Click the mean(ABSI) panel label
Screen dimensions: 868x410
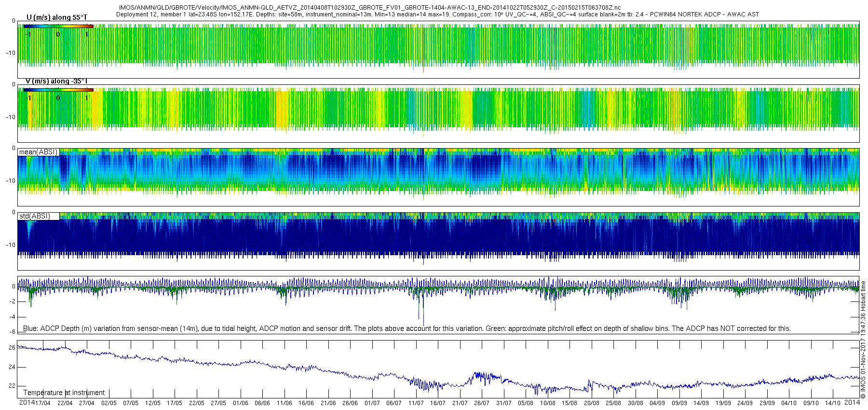[38, 152]
